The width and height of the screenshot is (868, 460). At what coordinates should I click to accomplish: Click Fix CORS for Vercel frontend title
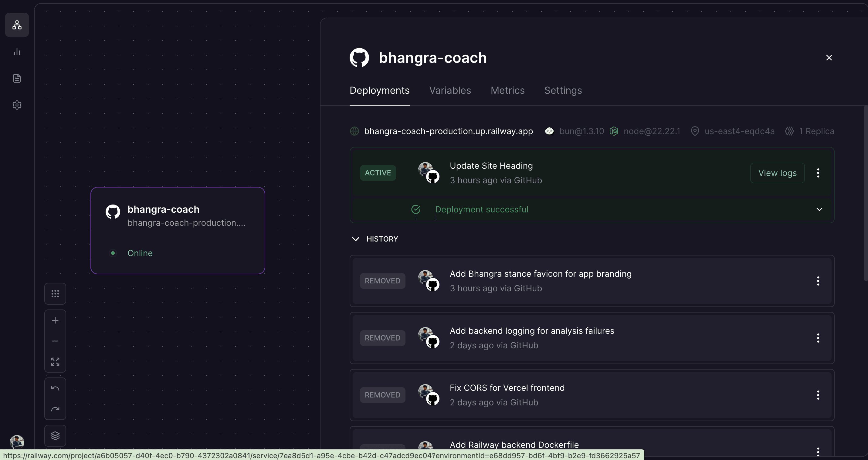point(507,388)
